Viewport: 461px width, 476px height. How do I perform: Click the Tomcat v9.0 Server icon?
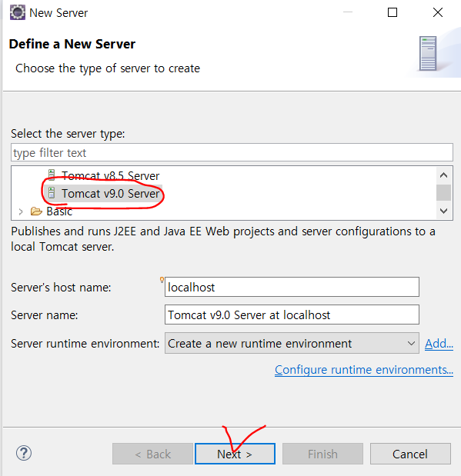coord(52,193)
